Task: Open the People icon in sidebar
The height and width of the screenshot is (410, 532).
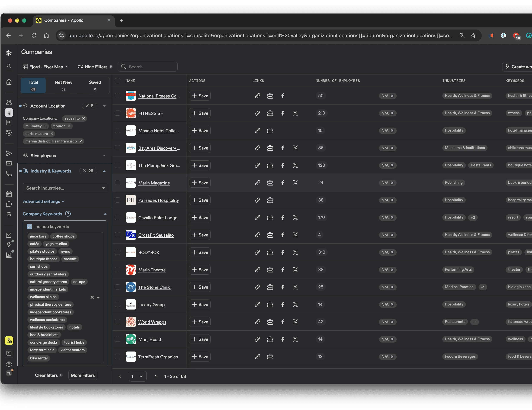Action: point(9,102)
